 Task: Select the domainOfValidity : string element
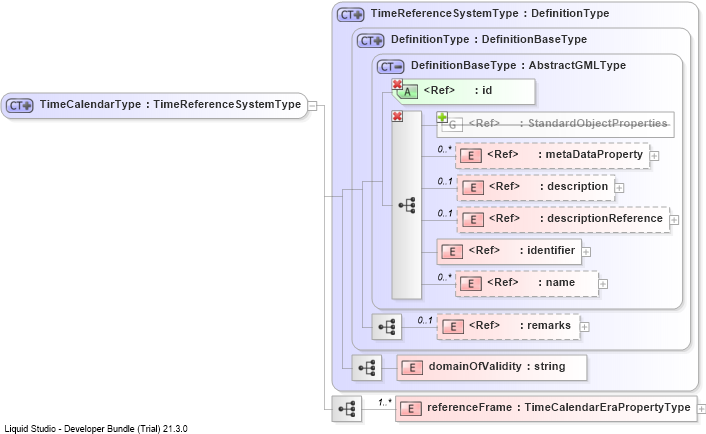(492, 368)
